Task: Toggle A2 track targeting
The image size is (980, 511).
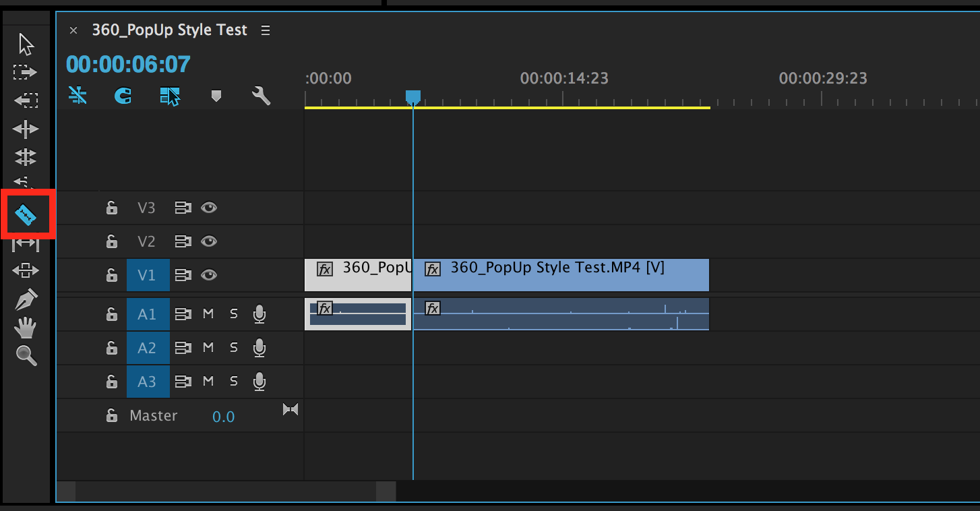Action: [x=148, y=348]
